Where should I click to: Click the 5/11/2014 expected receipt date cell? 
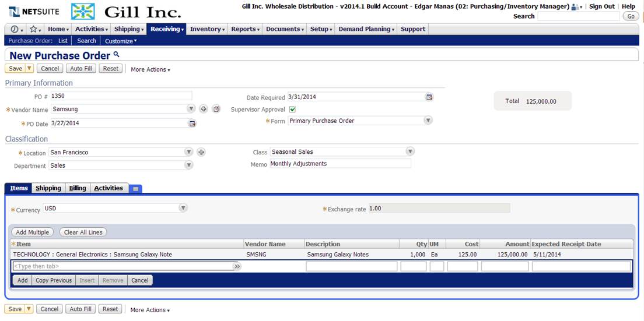547,255
